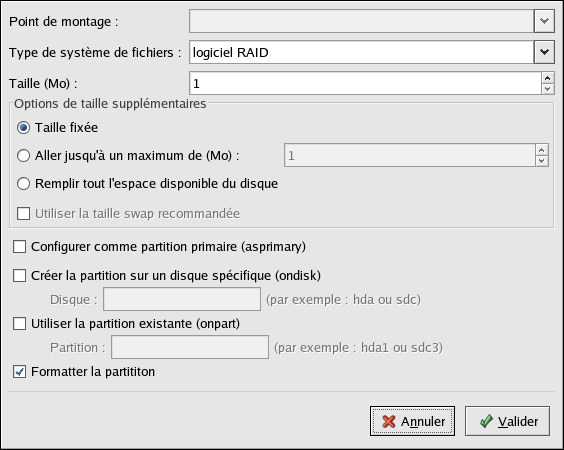Viewport: 564px width, 450px height.
Task: Choose Remplir tout l'espace disponible du disque
Action: point(23,183)
